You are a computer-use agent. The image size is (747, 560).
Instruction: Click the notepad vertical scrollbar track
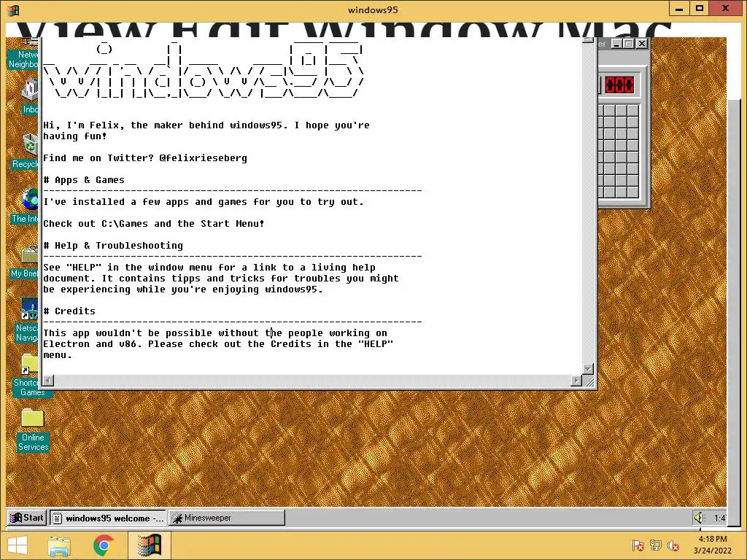point(588,203)
